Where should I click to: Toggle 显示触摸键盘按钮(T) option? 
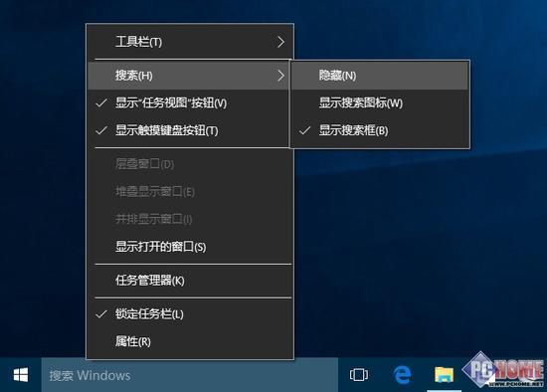tap(188, 130)
